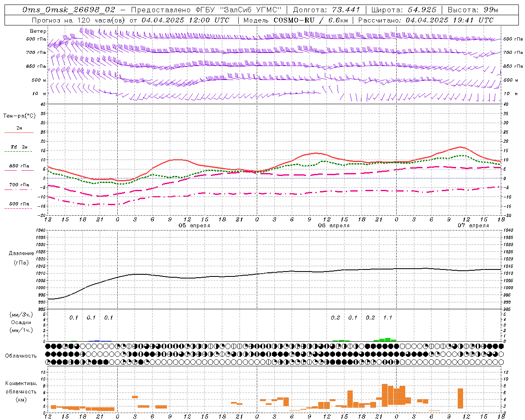Image resolution: width=525 pixels, height=420 pixels.
Task: Click the 1040 value on the left pressure axis
Action: tap(41, 231)
